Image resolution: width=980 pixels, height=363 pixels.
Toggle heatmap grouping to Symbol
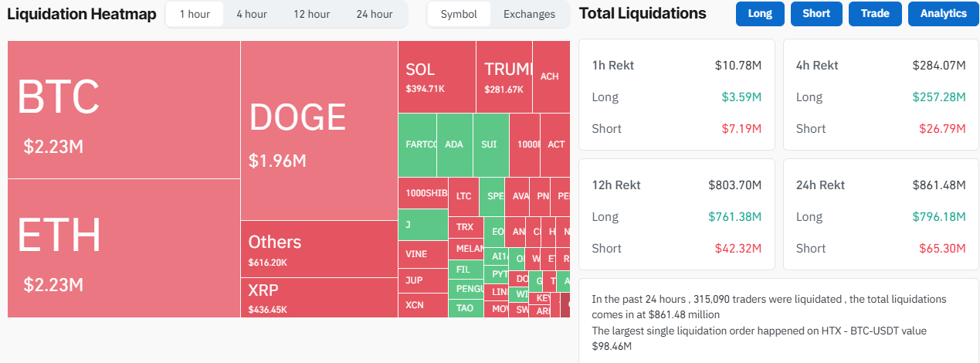coord(459,14)
